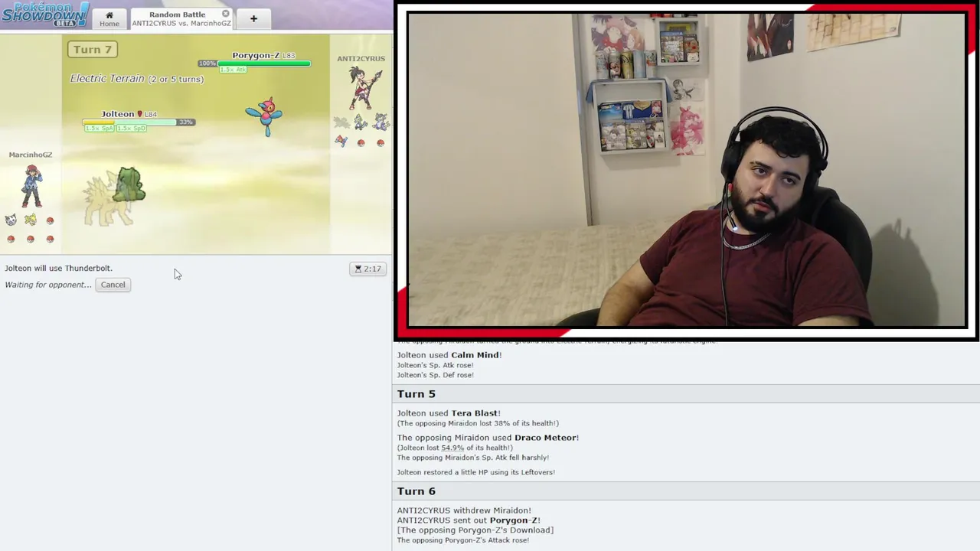
Task: Click Jolteon's HP bar
Action: tap(129, 122)
